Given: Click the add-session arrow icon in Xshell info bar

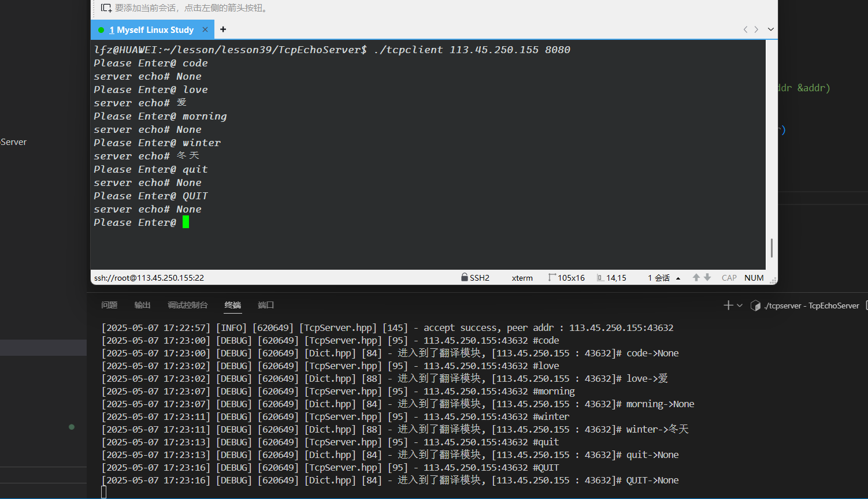Looking at the screenshot, I should 106,8.
